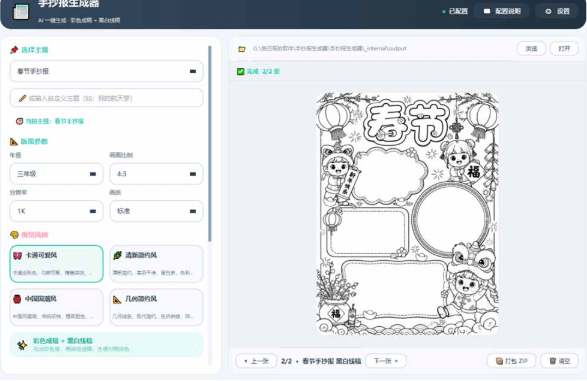Click the 选择主题 section heading

(x=34, y=50)
